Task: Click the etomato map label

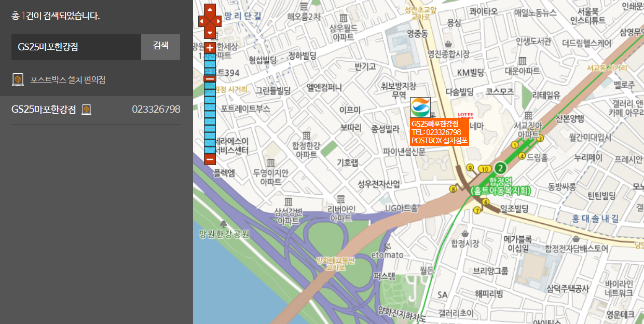Action: click(388, 254)
